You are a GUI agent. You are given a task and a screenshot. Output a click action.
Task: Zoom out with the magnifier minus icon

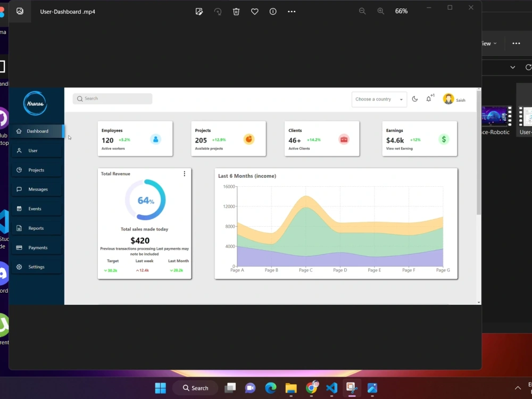click(362, 11)
